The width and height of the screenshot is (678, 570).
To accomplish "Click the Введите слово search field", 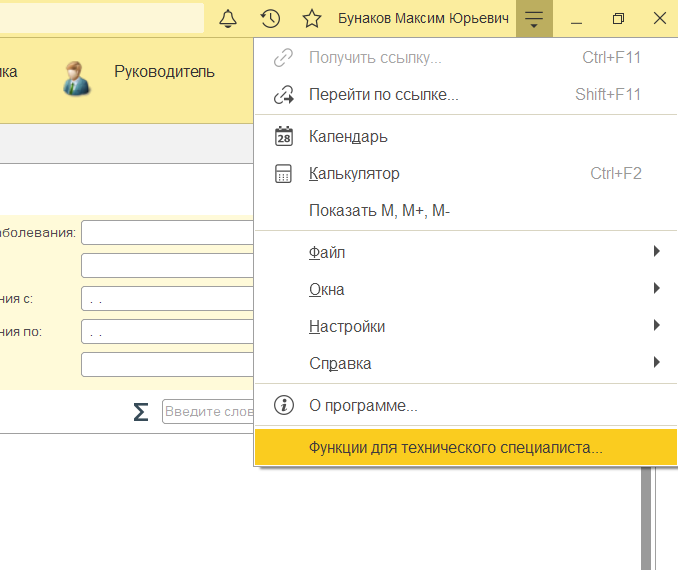I will (208, 412).
